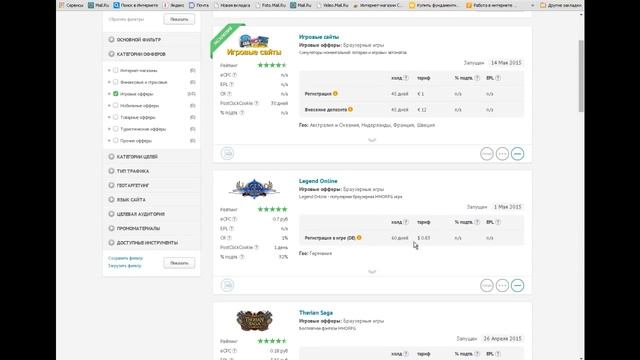Click first grey round button in Legend Online footer

coord(487,285)
